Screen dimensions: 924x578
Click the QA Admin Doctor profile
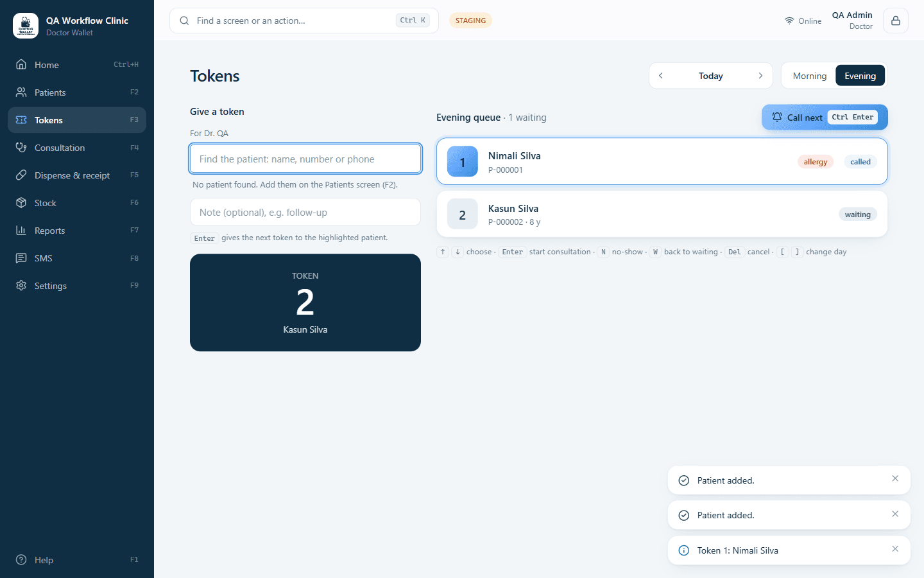coord(852,21)
